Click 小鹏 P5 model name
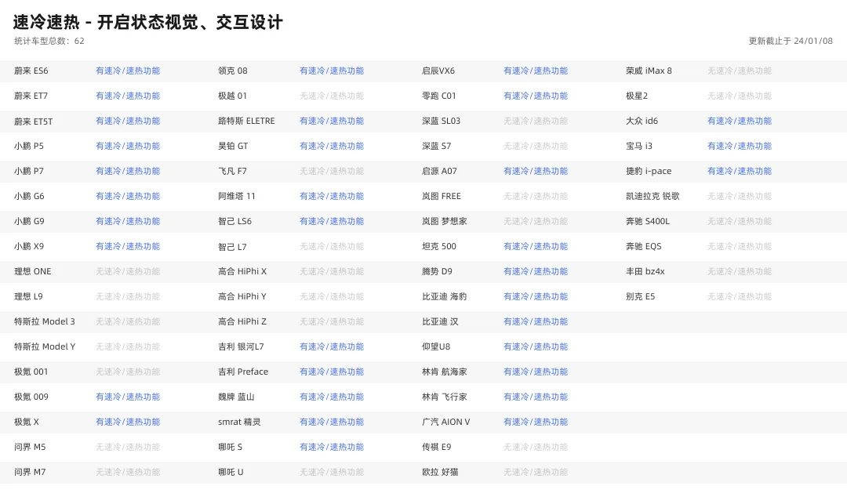Screen dimensions: 847x504 [x=29, y=147]
